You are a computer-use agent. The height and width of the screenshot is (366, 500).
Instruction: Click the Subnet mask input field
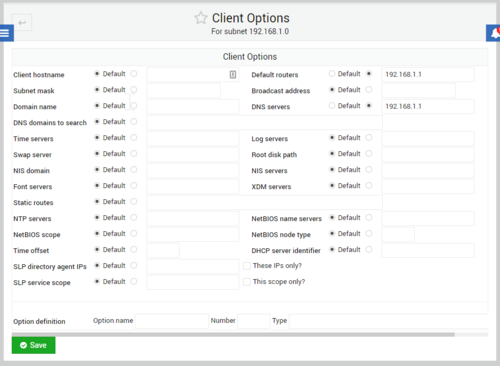click(x=183, y=90)
